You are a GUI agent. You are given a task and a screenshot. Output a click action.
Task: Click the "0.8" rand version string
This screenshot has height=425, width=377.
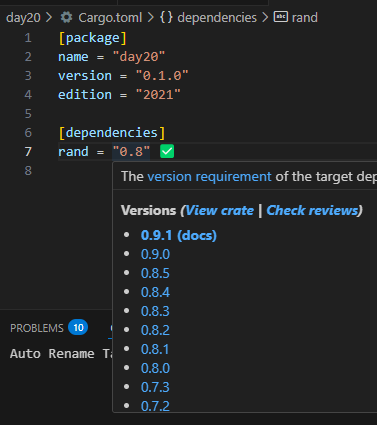pos(131,152)
